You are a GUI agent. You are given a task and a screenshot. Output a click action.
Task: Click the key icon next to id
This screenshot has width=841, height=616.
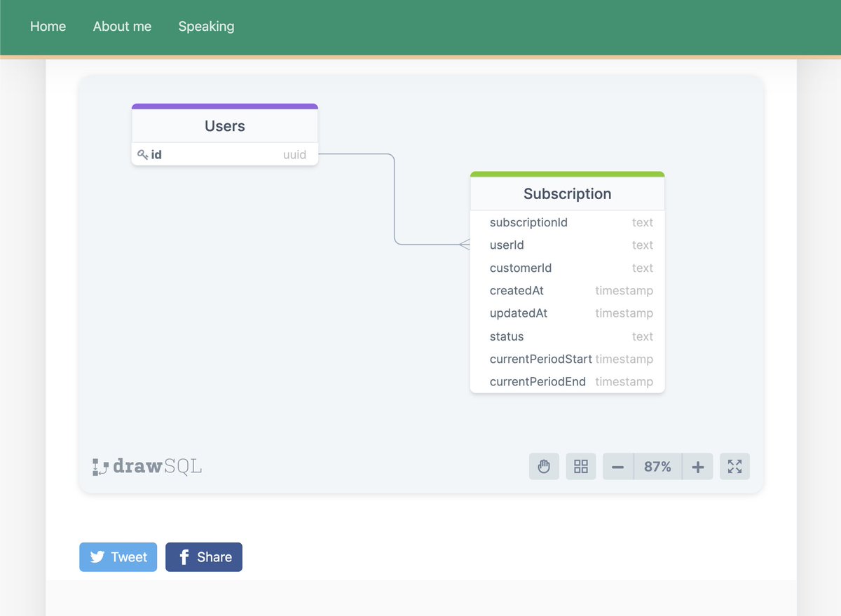pyautogui.click(x=142, y=155)
